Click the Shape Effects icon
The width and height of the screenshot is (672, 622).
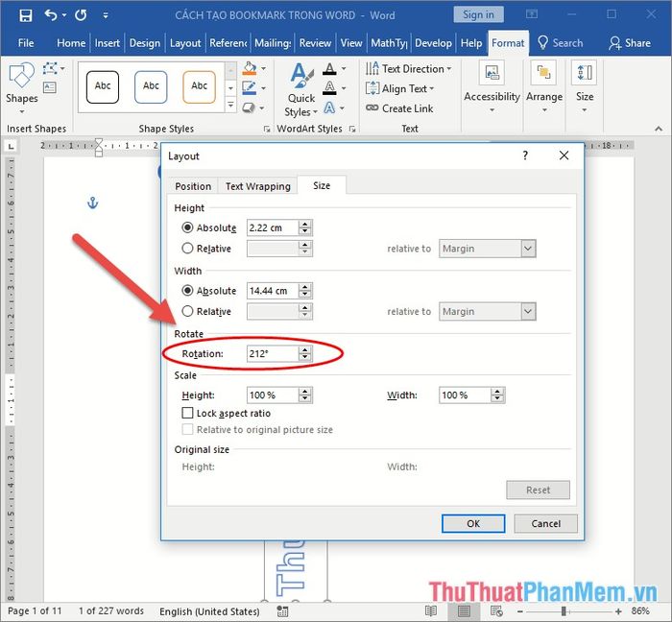click(x=249, y=108)
